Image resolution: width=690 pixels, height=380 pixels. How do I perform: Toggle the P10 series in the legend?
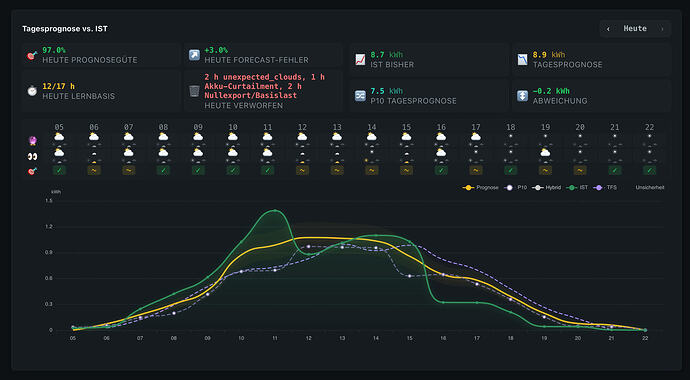[x=516, y=188]
